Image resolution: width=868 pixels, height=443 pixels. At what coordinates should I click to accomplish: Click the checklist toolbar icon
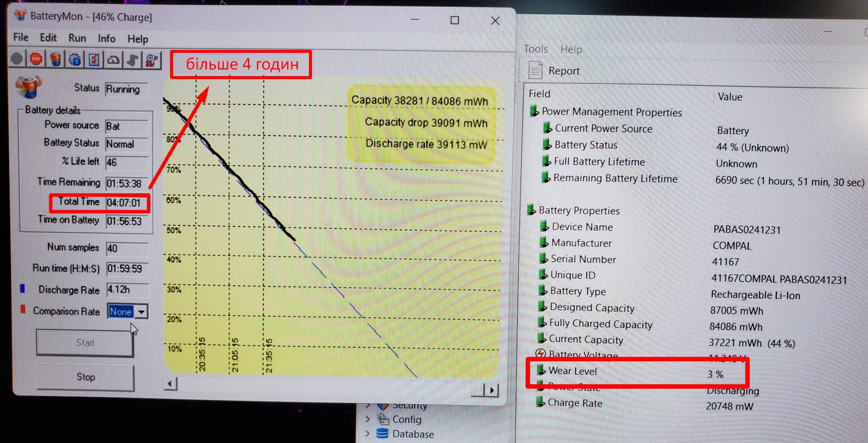(x=94, y=60)
